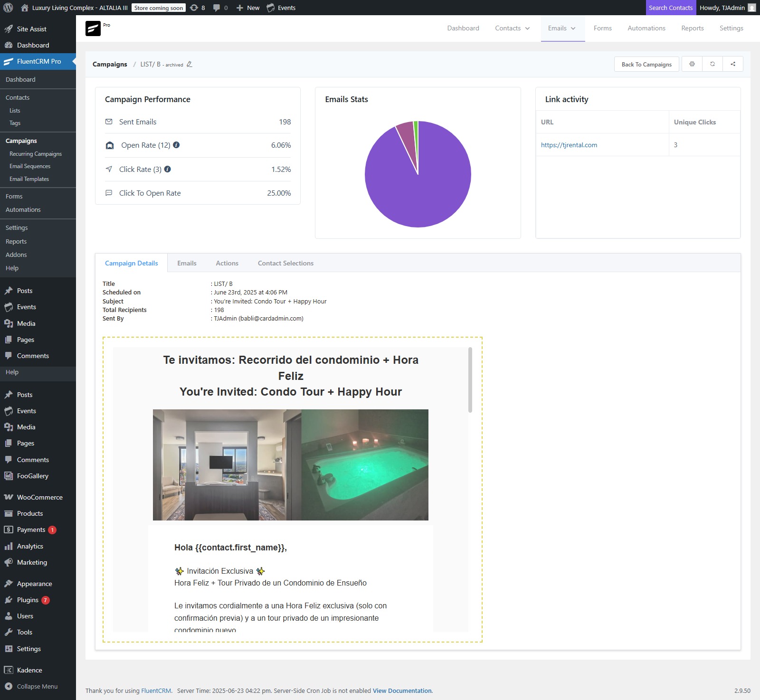Expand the Contacts dropdown in the top nav
760x700 pixels.
coord(513,28)
